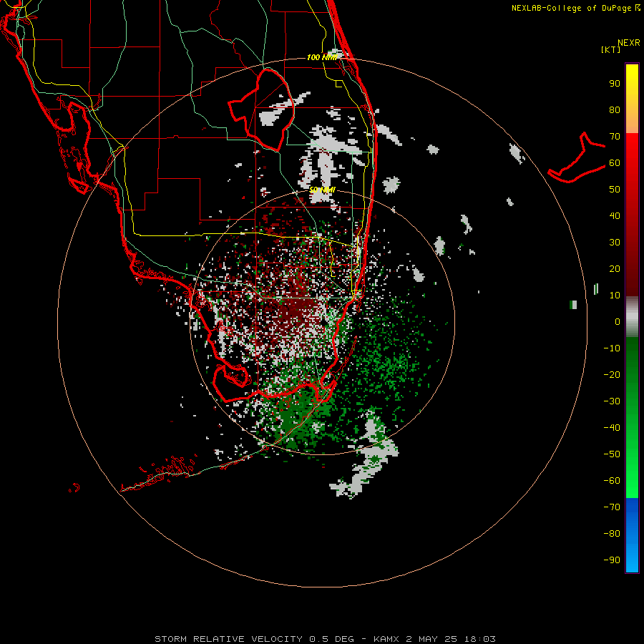
Task: Click the 10 value on velocity scale
Action: 615,296
